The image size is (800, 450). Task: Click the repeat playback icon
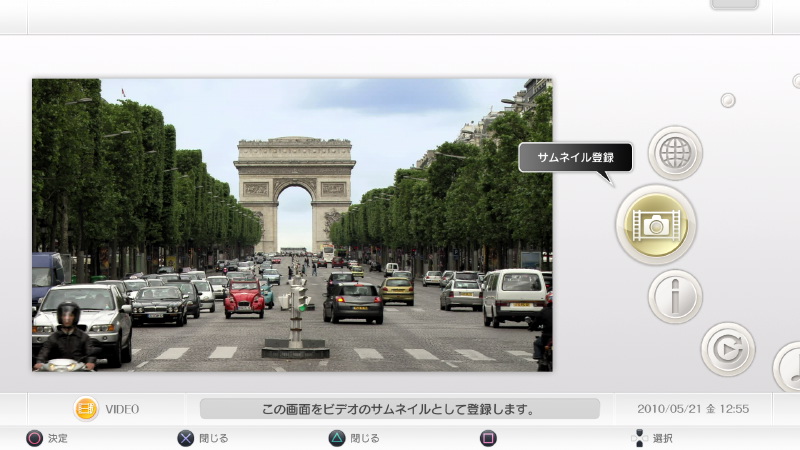pyautogui.click(x=728, y=349)
